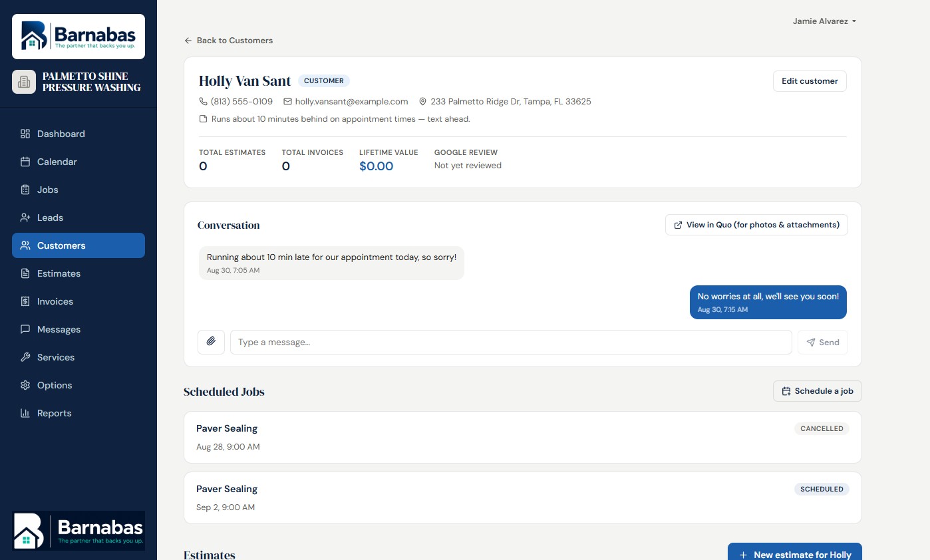Viewport: 930px width, 560px height.
Task: Open the cancelled Paver Sealing Aug 28 job
Action: tap(523, 437)
